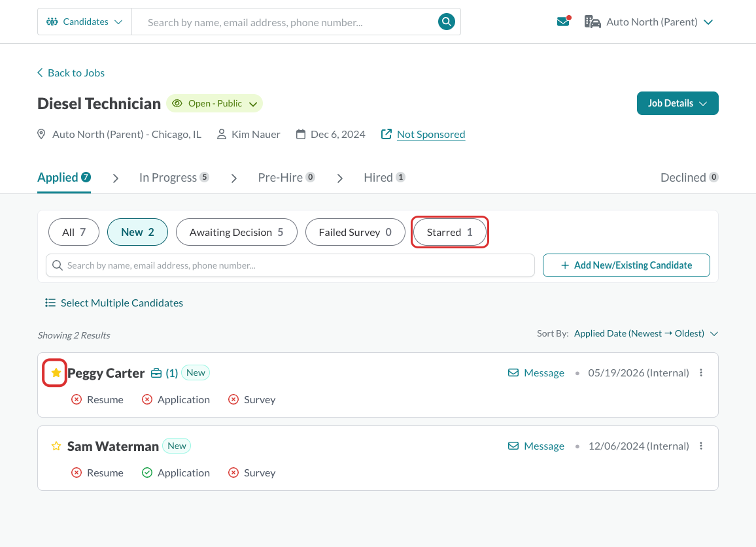The height and width of the screenshot is (547, 756).
Task: Open Peggy Carter's three-dot options menu
Action: pos(701,373)
